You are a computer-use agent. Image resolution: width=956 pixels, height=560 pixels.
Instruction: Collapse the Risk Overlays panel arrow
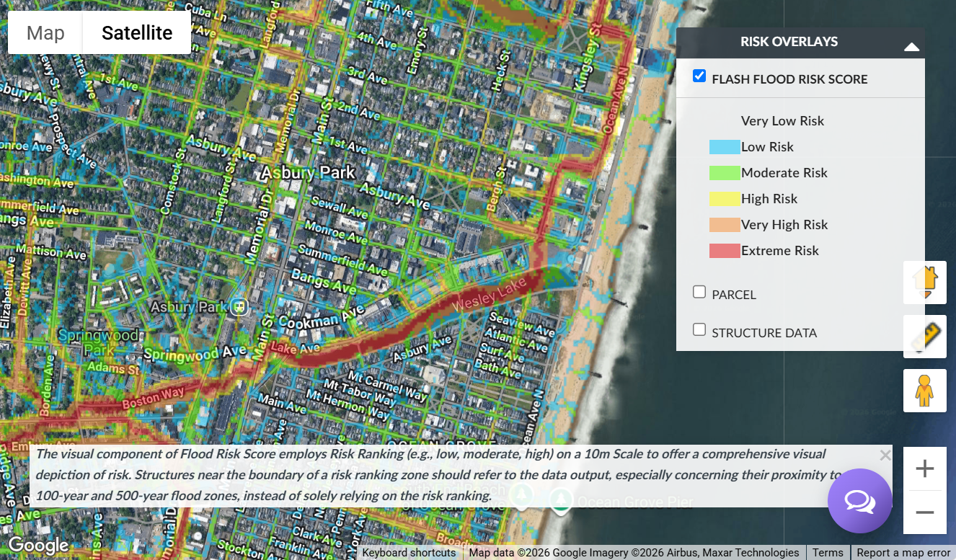pyautogui.click(x=911, y=47)
